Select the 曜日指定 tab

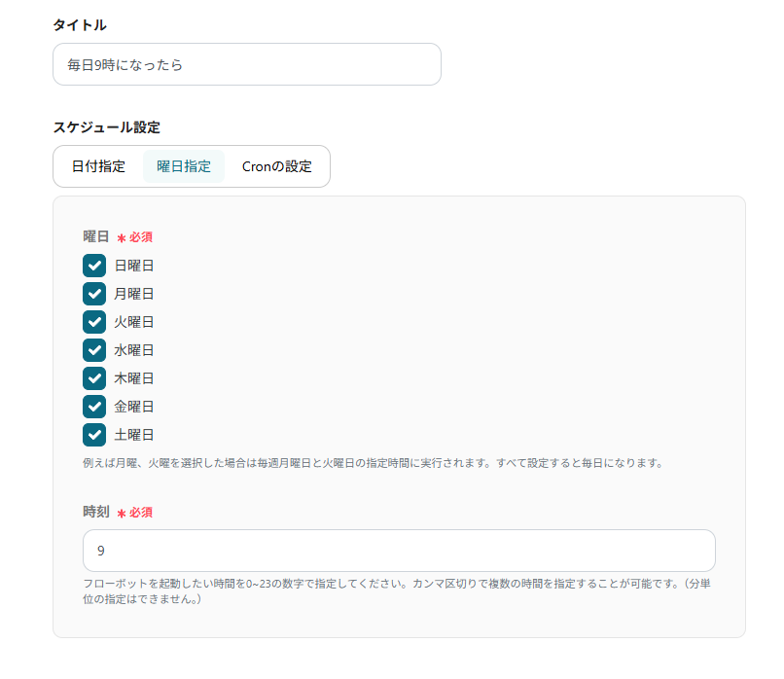183,166
